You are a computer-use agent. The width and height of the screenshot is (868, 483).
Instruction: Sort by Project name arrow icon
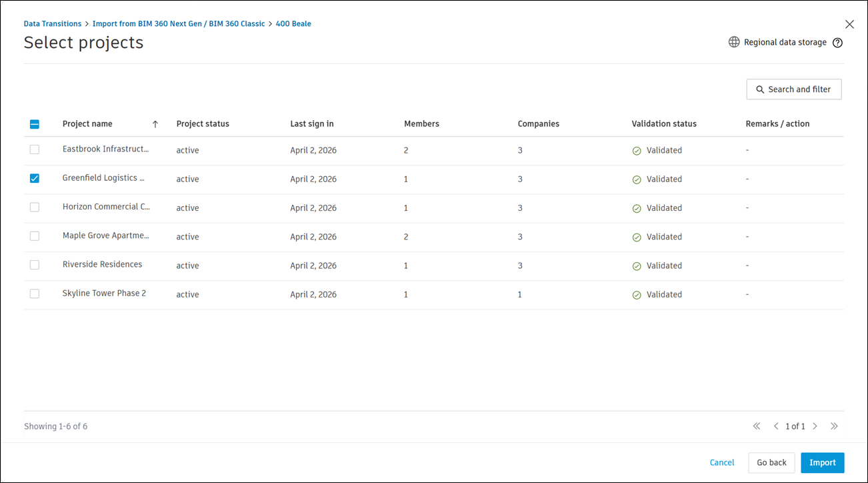tap(155, 124)
